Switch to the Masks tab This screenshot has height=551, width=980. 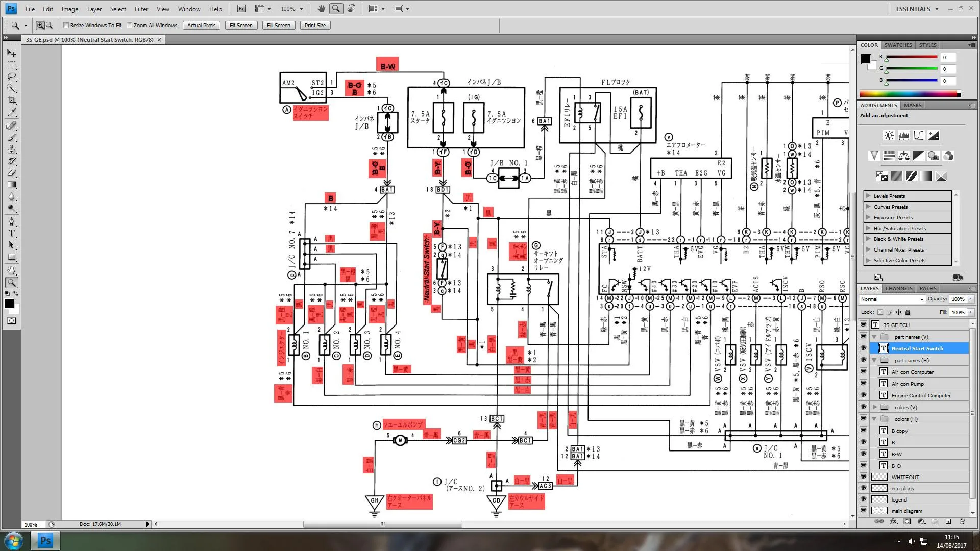(913, 105)
